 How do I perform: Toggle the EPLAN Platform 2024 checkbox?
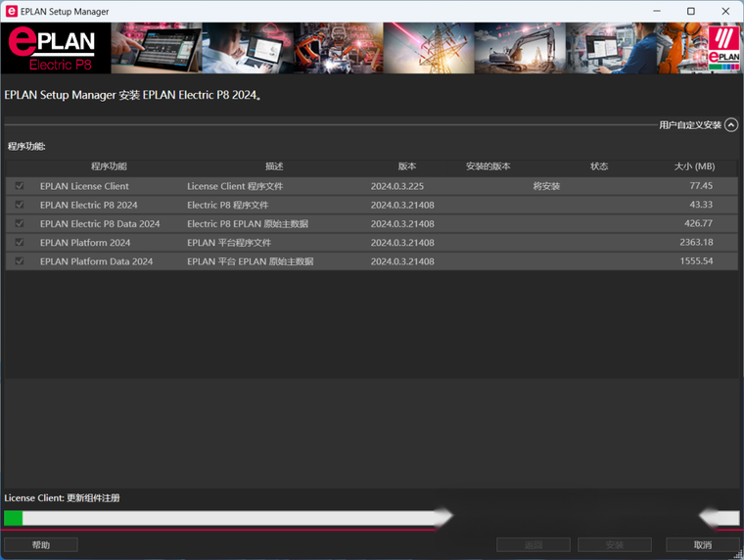(19, 242)
